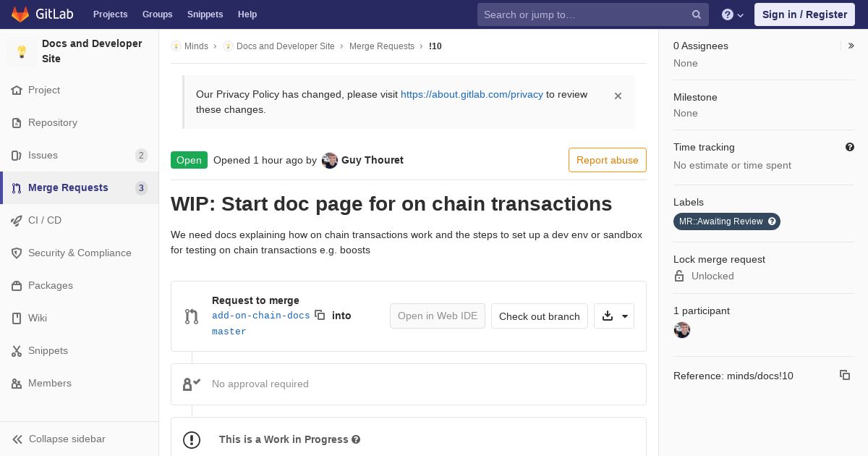
Task: Click help icon next to Work in Progress
Action: tap(356, 439)
